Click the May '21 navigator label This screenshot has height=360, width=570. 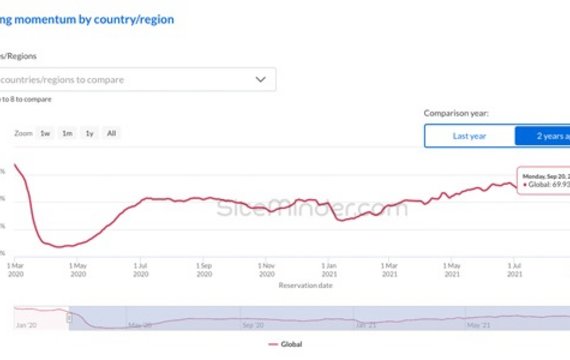pyautogui.click(x=479, y=325)
